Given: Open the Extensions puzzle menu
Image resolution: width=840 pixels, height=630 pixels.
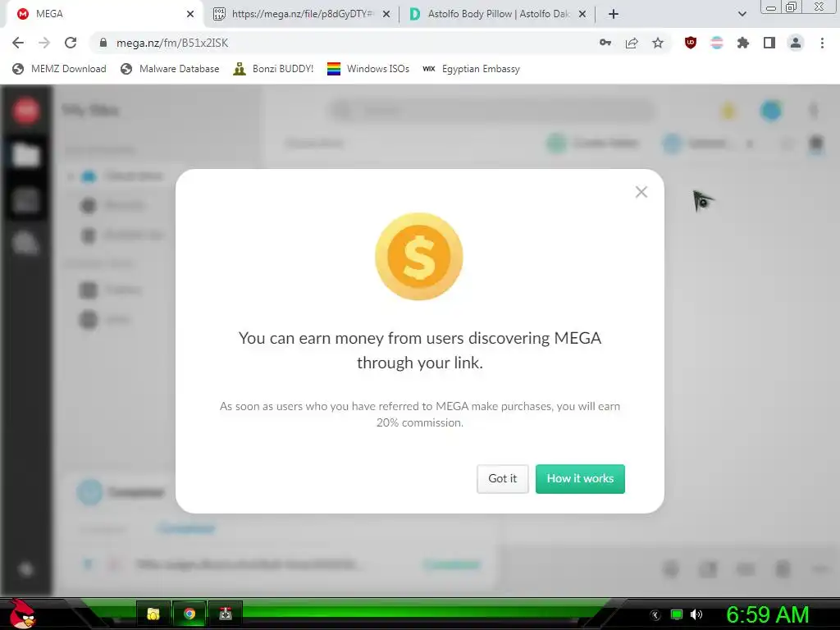Looking at the screenshot, I should pos(743,43).
